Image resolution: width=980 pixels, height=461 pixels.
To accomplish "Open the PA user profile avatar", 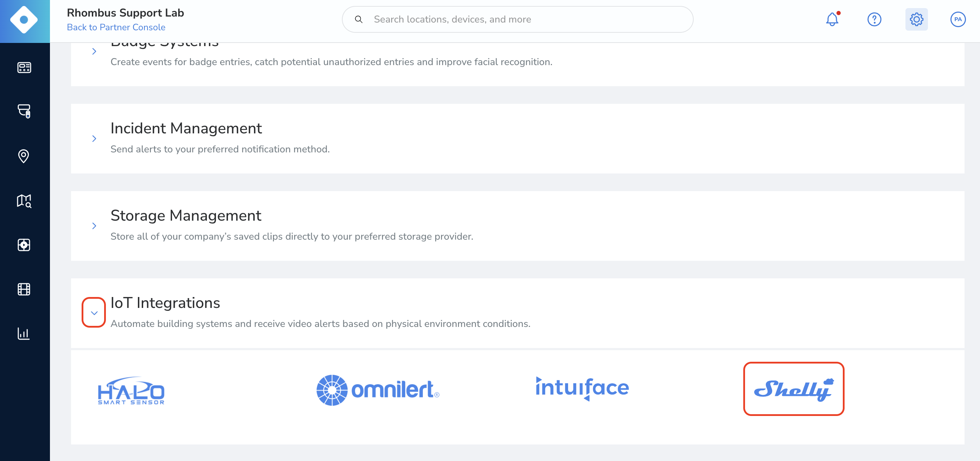I will (x=958, y=19).
